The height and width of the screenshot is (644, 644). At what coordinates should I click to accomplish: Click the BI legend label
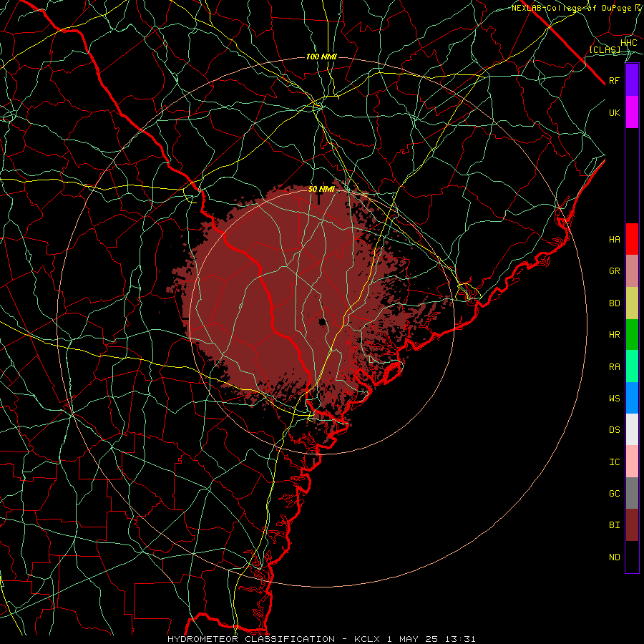click(x=614, y=525)
